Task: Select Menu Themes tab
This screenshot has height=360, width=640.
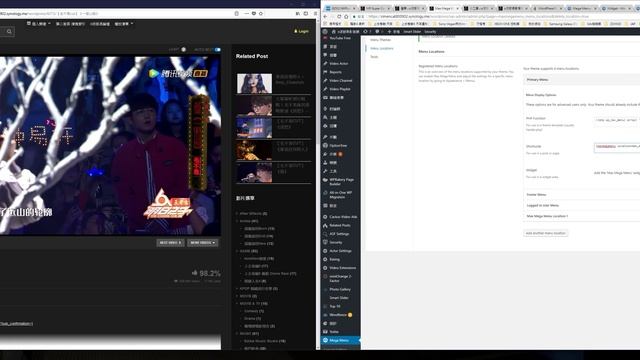Action: (380, 40)
